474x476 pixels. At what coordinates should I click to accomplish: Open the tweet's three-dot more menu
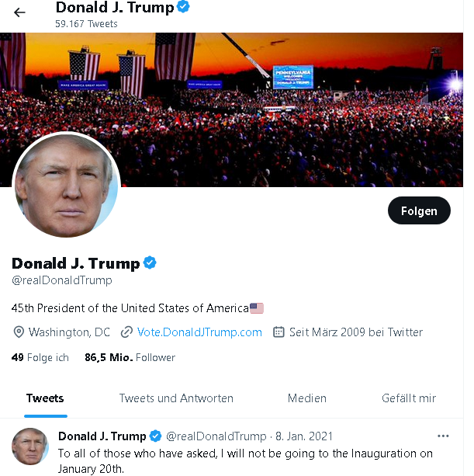pos(443,436)
